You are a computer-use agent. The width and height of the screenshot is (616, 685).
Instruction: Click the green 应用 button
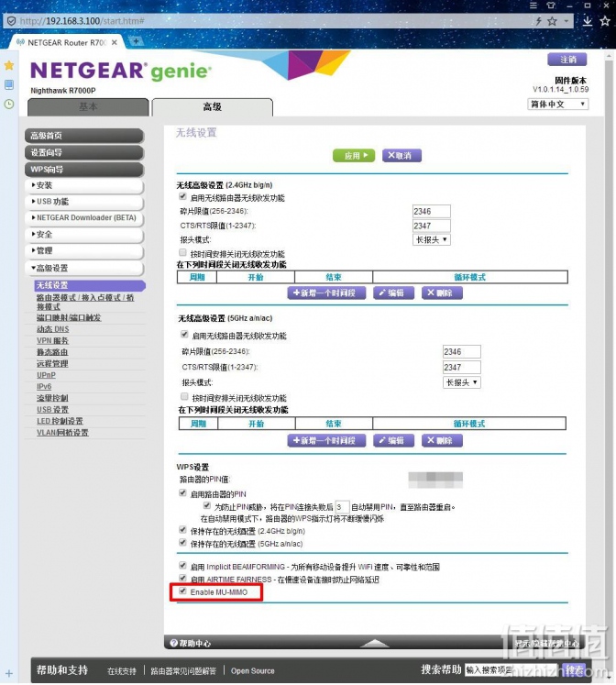click(x=354, y=156)
